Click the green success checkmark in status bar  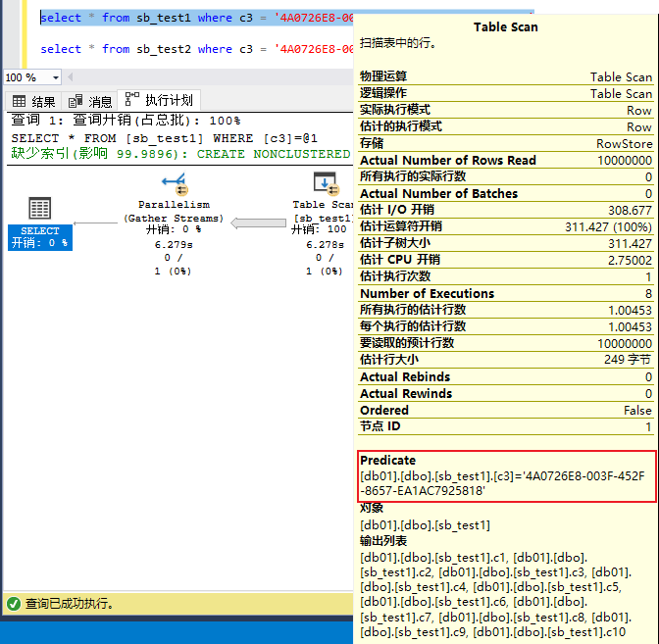pos(13,604)
